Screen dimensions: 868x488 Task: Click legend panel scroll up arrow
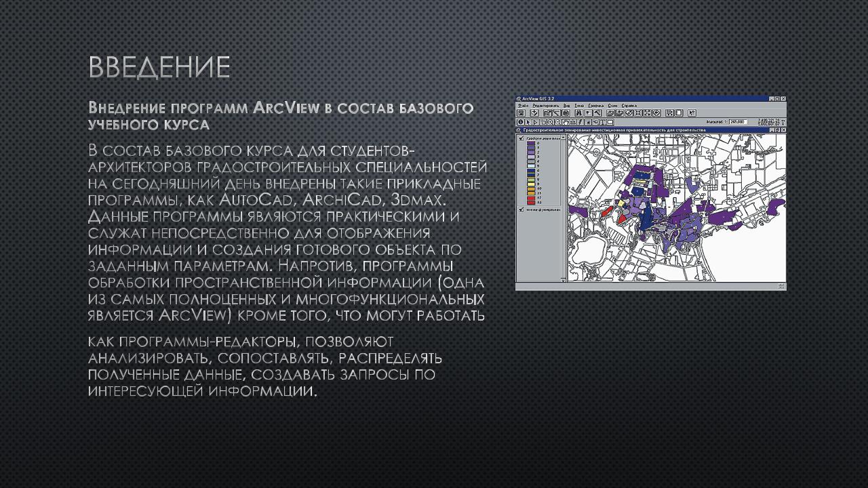click(x=564, y=137)
